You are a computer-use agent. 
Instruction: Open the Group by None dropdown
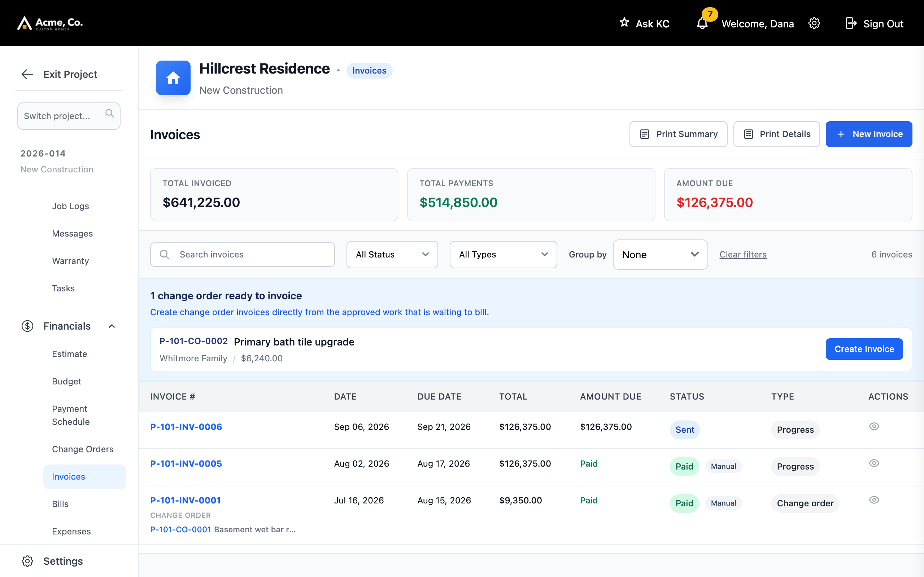[660, 255]
